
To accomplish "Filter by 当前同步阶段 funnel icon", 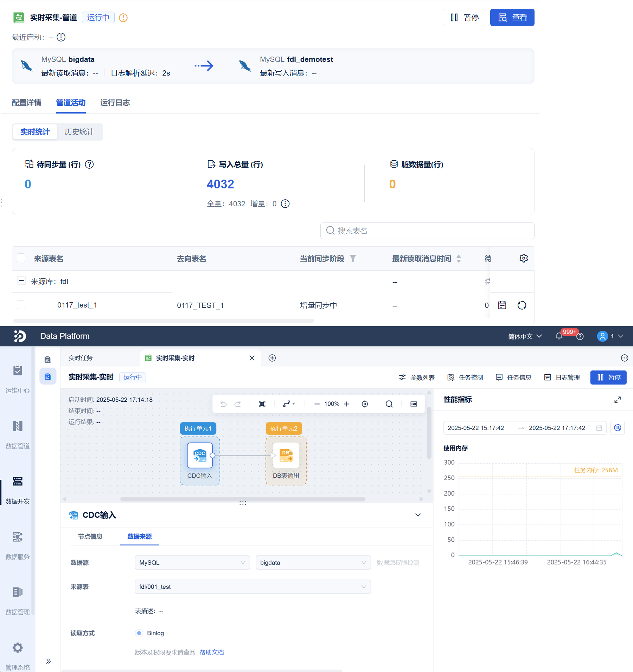I will pos(353,259).
